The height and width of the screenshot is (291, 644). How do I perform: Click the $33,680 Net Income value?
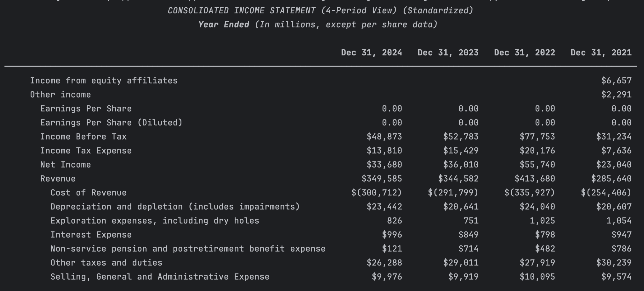point(384,165)
